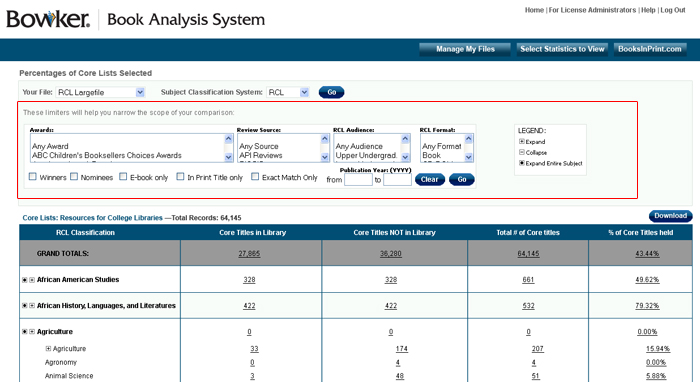Click Grand Totals percentage 43.44%

[x=647, y=253]
